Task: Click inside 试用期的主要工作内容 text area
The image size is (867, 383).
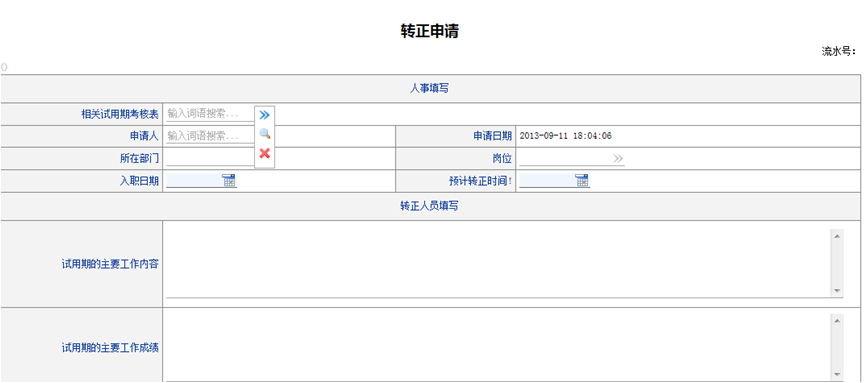Action: pos(498,263)
